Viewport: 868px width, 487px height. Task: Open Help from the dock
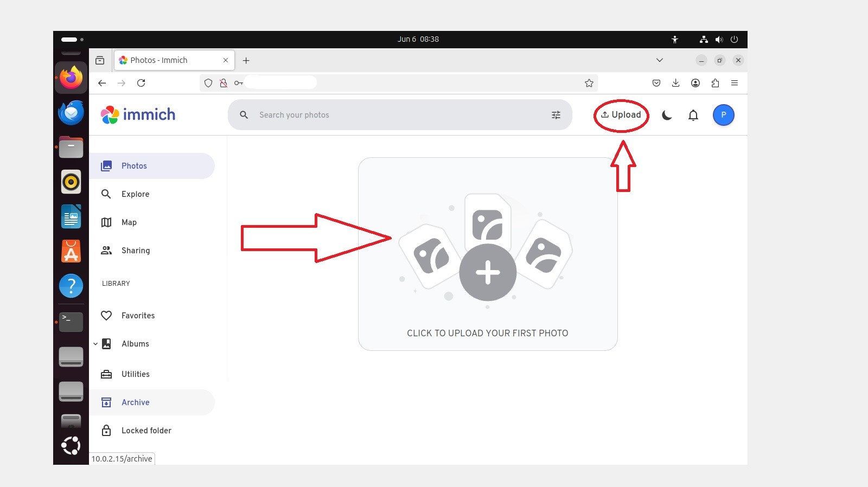(x=71, y=286)
